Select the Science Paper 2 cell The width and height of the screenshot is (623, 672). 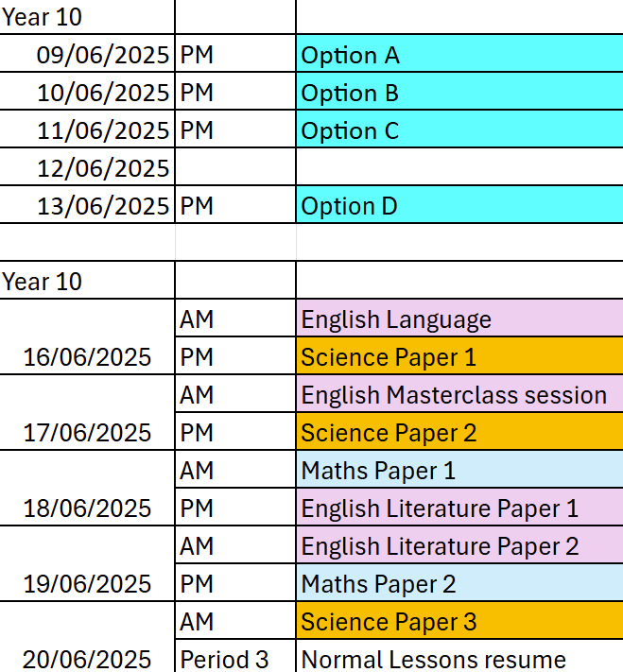[x=459, y=431]
